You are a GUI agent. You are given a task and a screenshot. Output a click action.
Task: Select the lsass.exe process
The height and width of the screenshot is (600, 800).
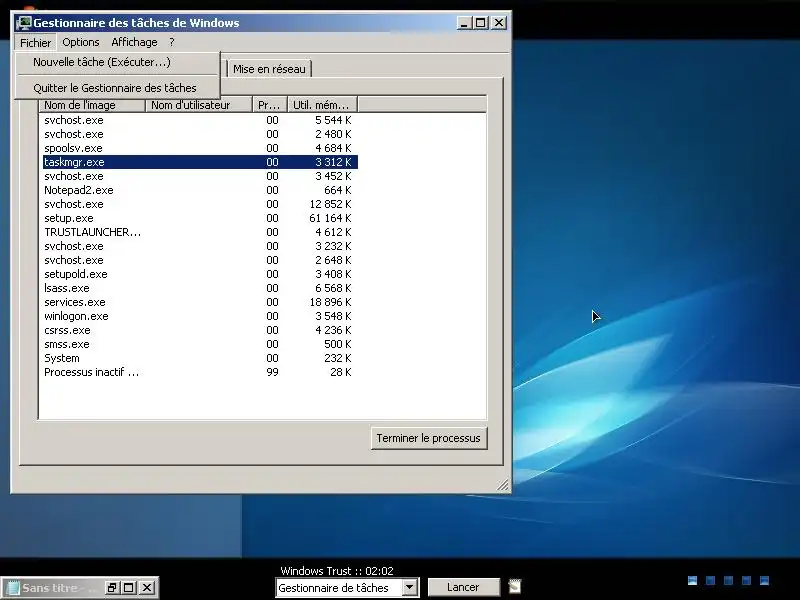[x=200, y=288]
